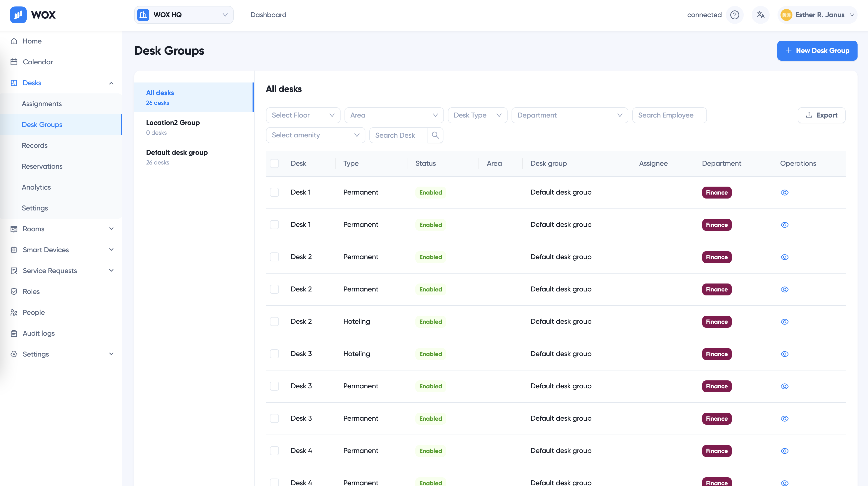This screenshot has width=868, height=486.
Task: Tick the Desk 2 Hoteling row checkbox
Action: click(x=274, y=321)
